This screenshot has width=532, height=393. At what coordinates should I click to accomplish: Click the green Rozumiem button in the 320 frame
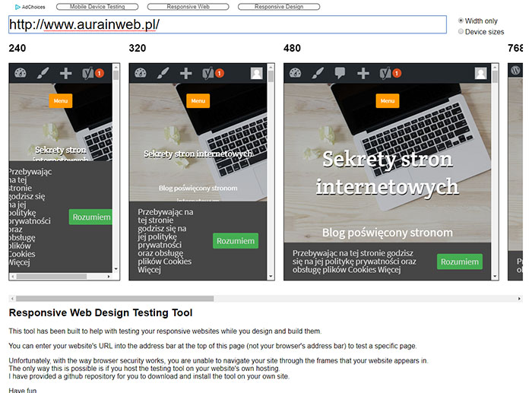(x=236, y=241)
